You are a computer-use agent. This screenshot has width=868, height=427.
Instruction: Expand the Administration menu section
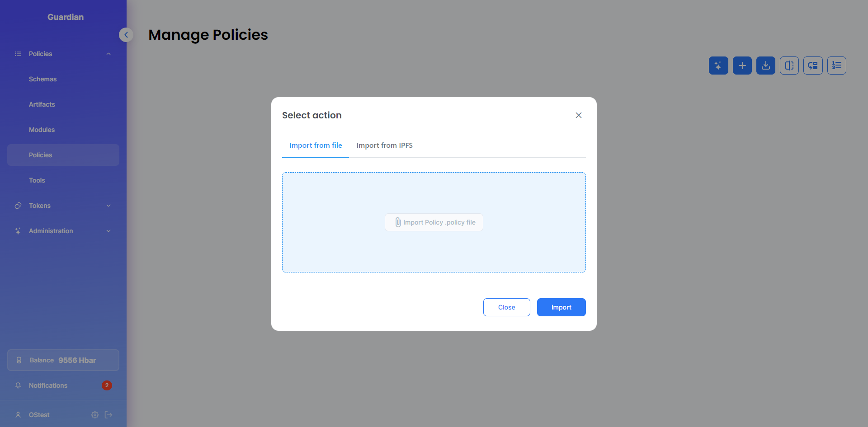108,231
